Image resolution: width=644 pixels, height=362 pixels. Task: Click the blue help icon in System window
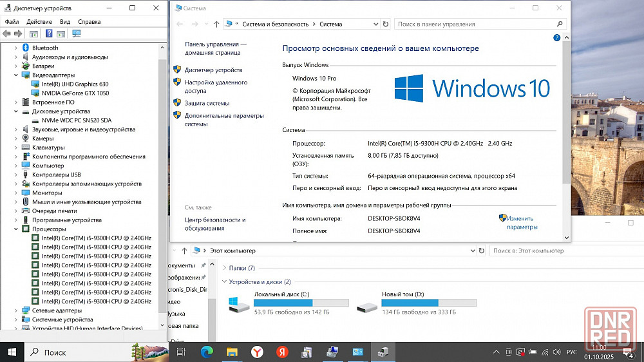pos(557,38)
